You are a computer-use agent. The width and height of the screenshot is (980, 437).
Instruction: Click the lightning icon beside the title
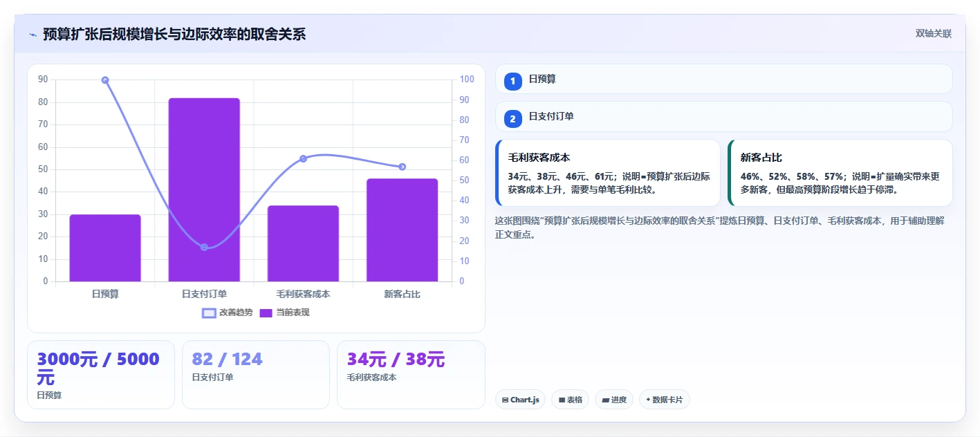coord(33,35)
